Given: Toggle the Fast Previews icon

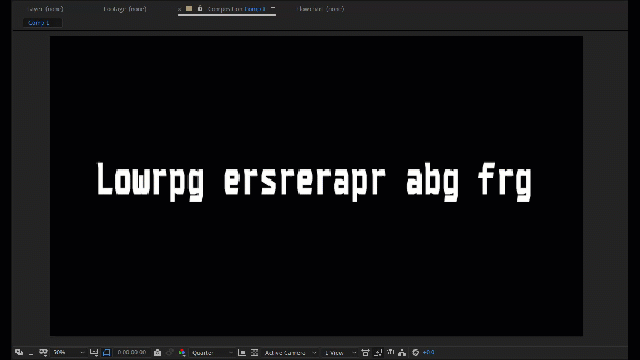Looking at the screenshot, I should click(x=378, y=352).
